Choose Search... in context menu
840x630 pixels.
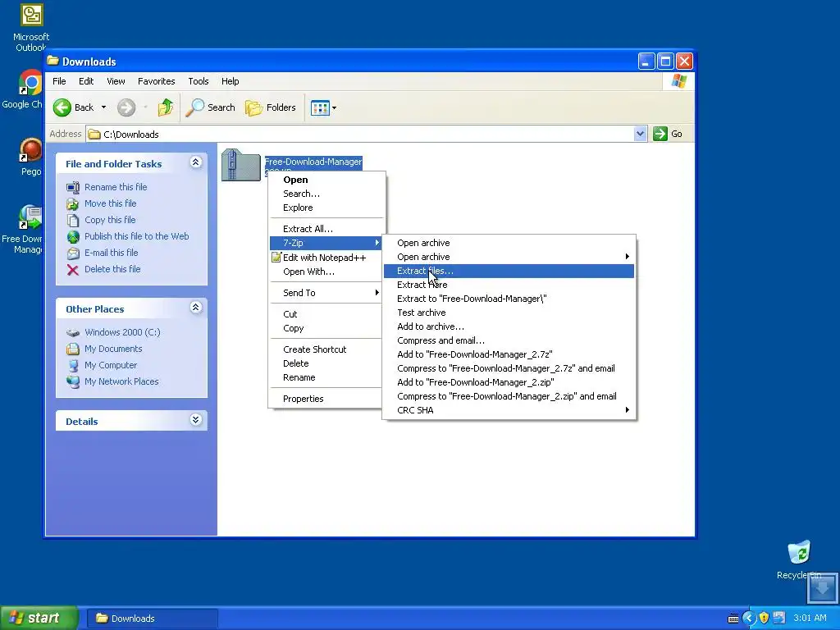[x=326, y=194]
